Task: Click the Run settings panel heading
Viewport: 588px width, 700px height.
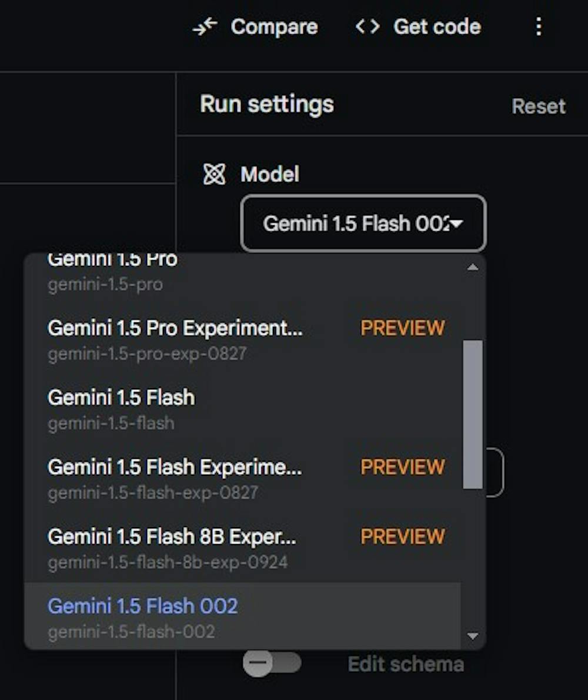Action: 267,105
